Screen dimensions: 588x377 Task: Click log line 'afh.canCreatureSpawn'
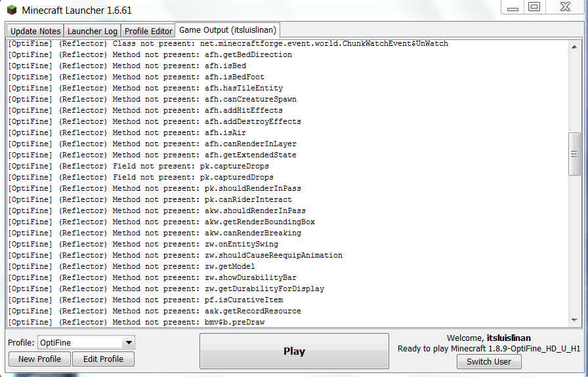152,99
